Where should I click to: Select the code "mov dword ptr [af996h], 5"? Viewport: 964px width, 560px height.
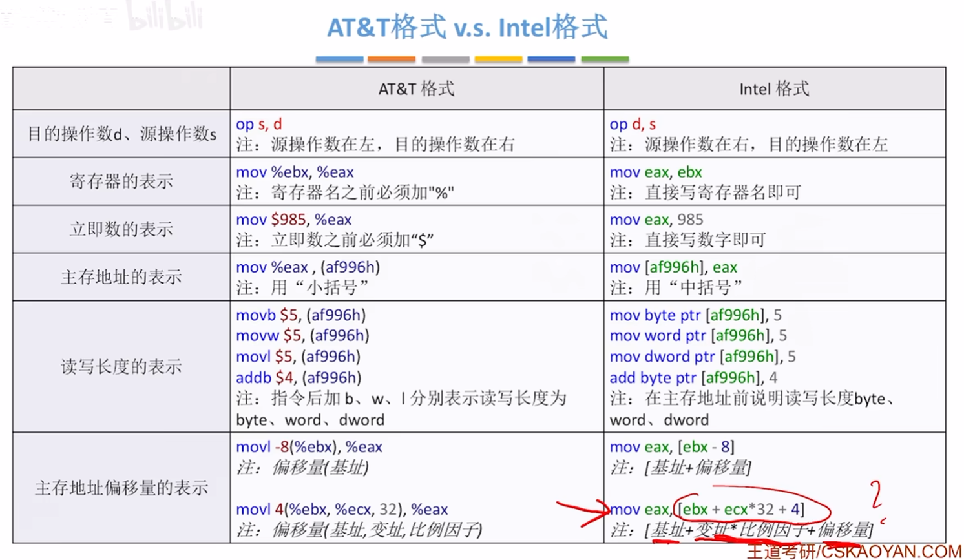703,357
